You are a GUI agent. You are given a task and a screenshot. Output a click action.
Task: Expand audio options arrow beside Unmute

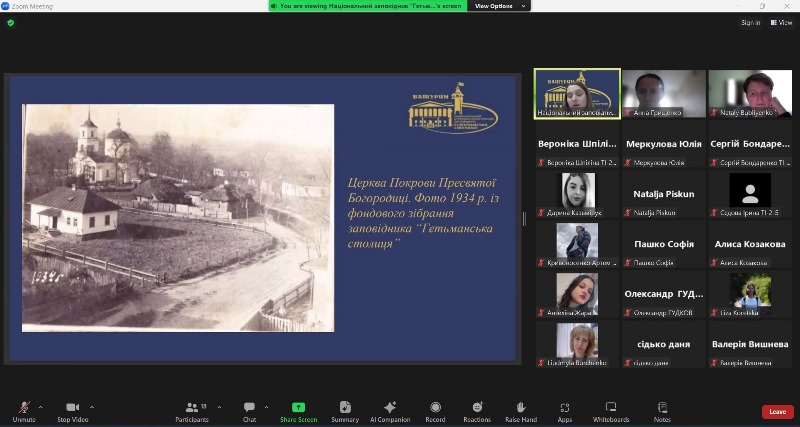pyautogui.click(x=40, y=406)
